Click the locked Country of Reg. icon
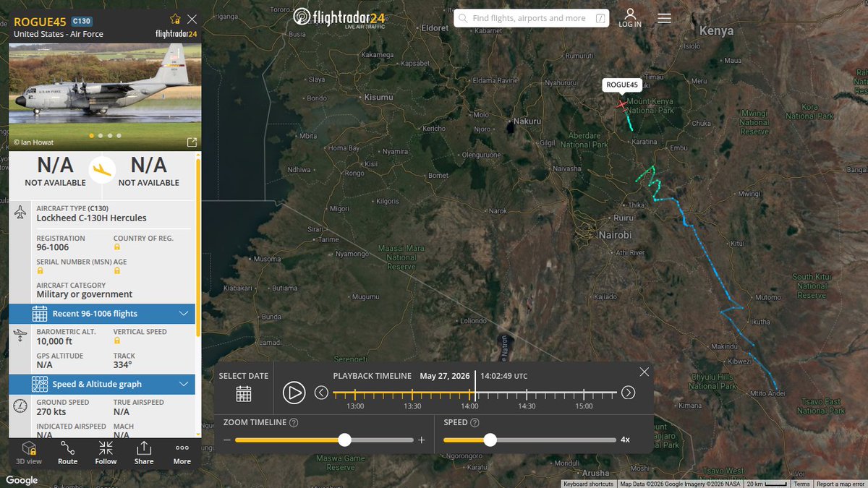This screenshot has width=868, height=488. 116,247
